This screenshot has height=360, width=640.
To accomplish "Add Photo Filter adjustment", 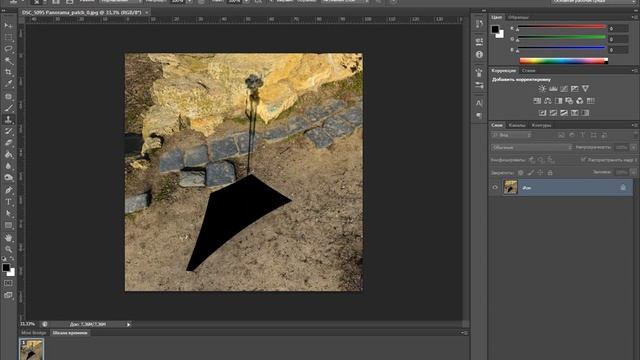I will click(x=569, y=101).
